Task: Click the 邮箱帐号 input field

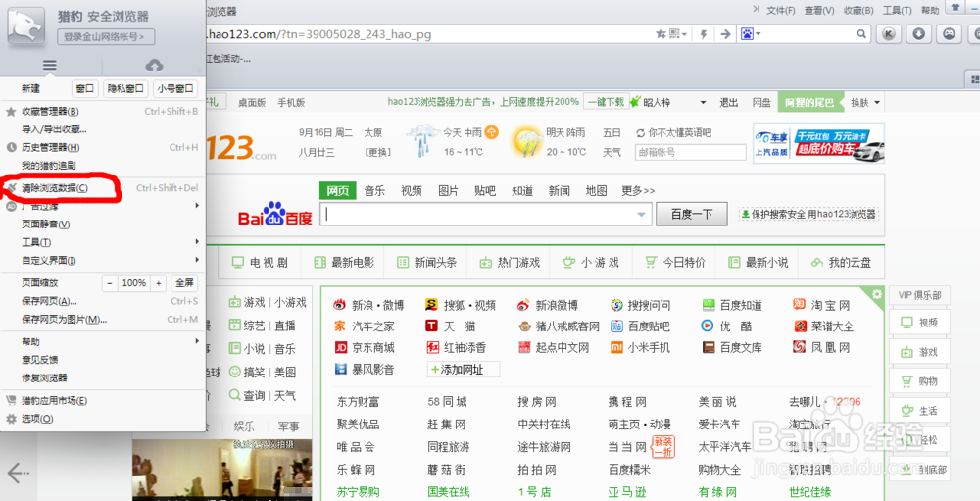Action: [691, 152]
